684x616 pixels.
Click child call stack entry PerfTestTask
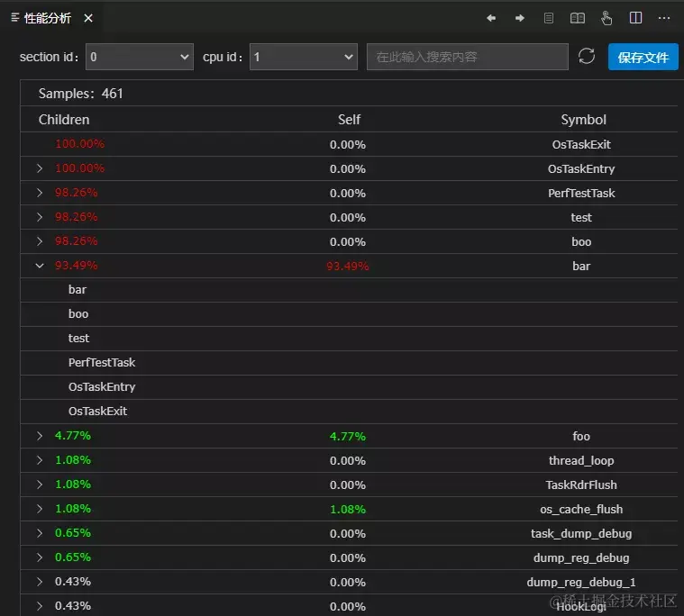[x=102, y=363]
